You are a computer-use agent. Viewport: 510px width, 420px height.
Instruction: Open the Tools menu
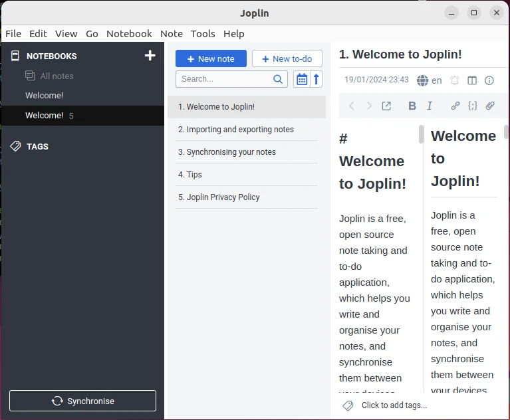(203, 33)
